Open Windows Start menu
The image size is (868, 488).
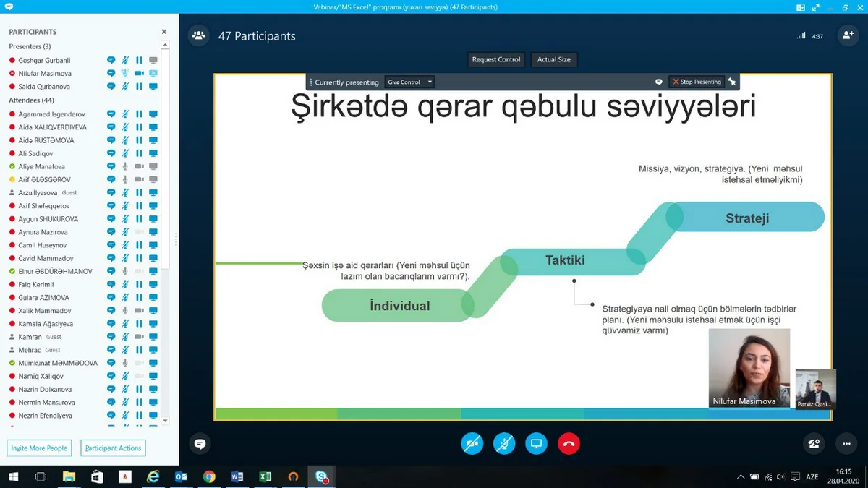pyautogui.click(x=13, y=477)
